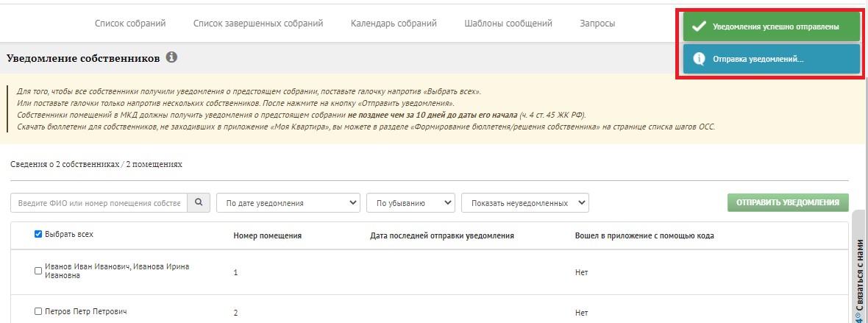Click room number 1 cell

[235, 272]
